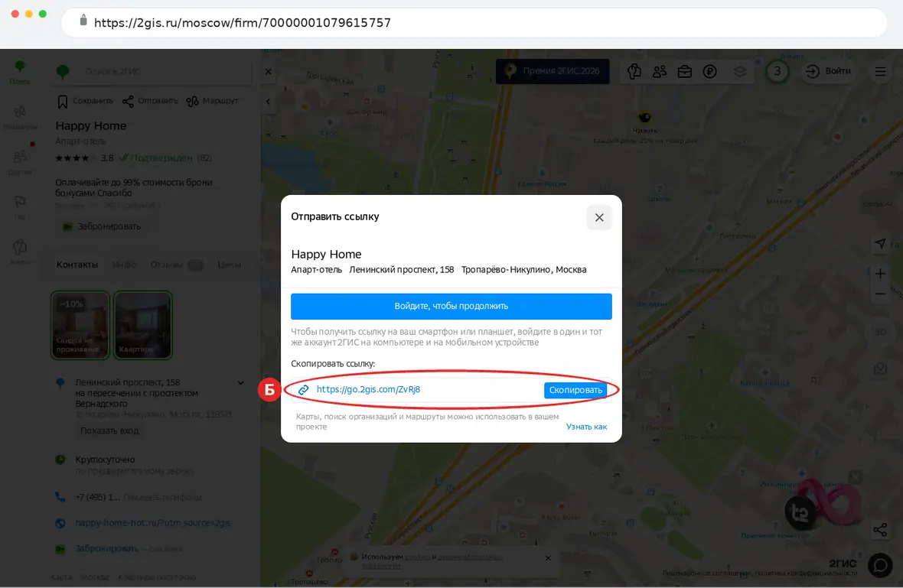This screenshot has height=588, width=903.
Task: Clear the search with the X icon
Action: click(x=269, y=71)
